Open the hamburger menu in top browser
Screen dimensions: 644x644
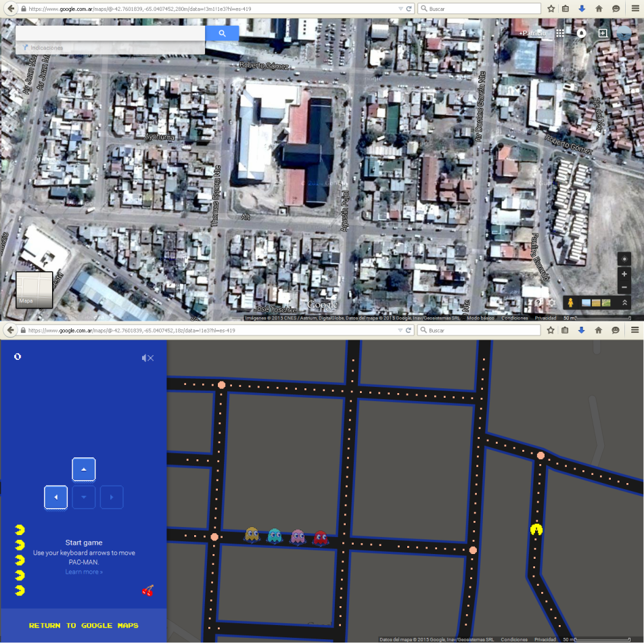pos(635,9)
